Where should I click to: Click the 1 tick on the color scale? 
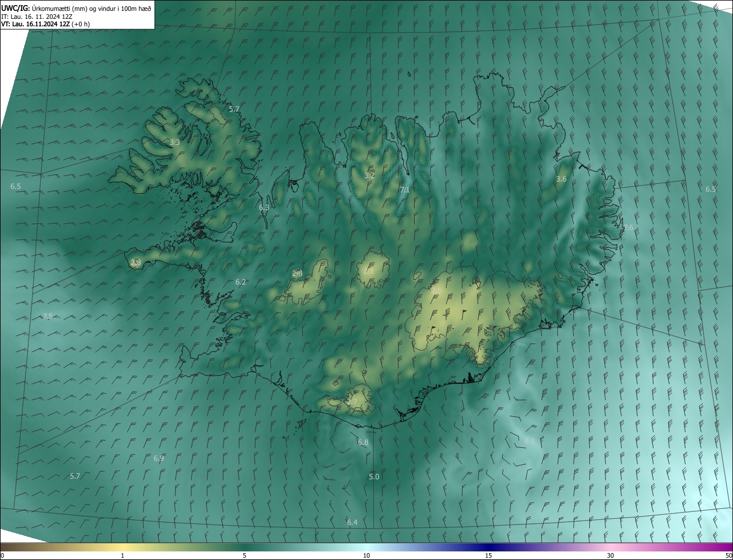click(123, 555)
